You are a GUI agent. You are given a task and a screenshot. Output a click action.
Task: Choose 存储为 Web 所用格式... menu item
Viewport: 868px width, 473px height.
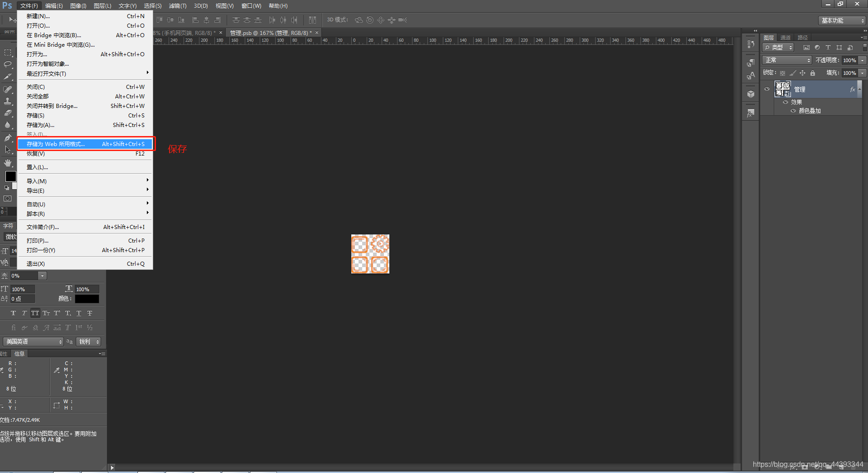pyautogui.click(x=85, y=144)
